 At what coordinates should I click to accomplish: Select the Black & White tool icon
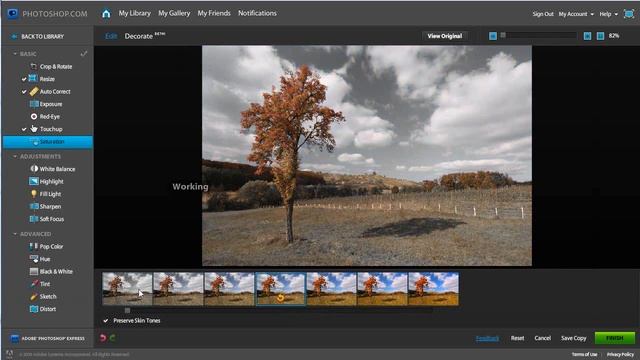coord(34,271)
